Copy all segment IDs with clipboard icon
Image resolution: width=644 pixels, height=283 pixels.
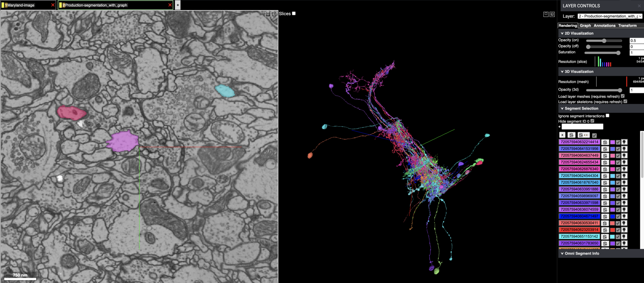point(572,135)
